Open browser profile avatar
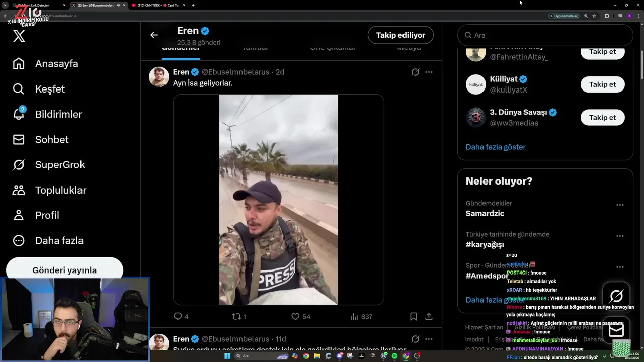Image resolution: width=644 pixels, height=362 pixels. click(x=629, y=16)
